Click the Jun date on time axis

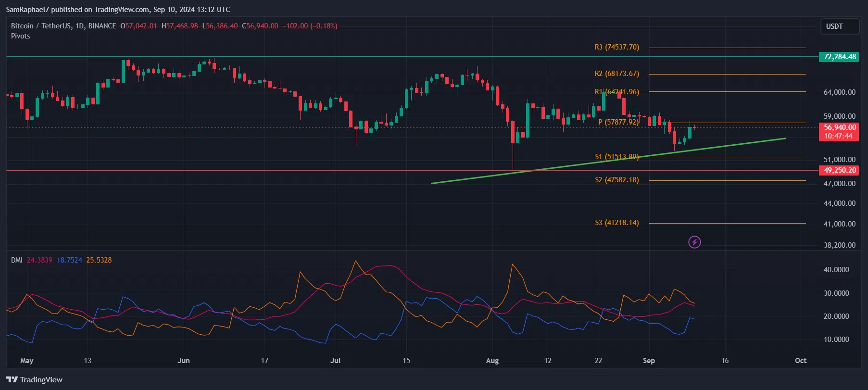coord(184,360)
